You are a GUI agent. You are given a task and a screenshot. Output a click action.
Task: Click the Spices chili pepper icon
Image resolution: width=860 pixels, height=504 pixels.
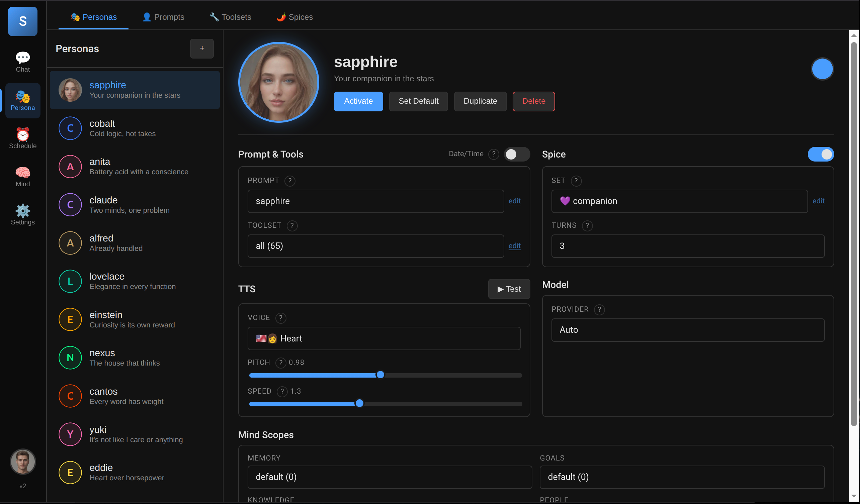pyautogui.click(x=280, y=17)
